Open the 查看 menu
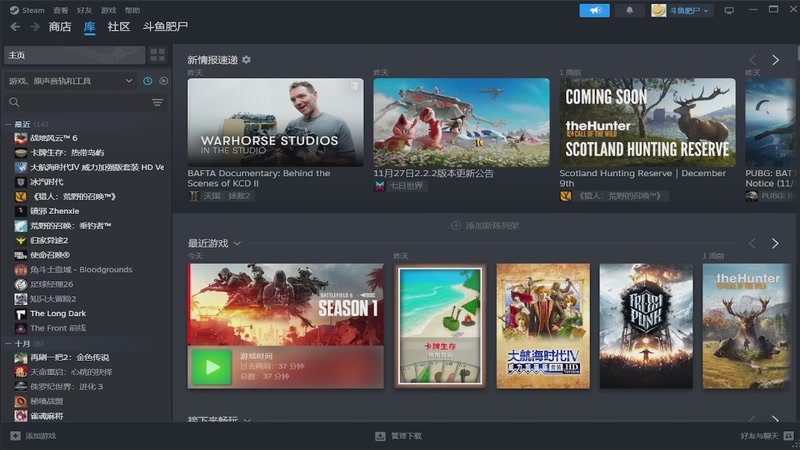Image resolution: width=800 pixels, height=450 pixels. tap(61, 10)
